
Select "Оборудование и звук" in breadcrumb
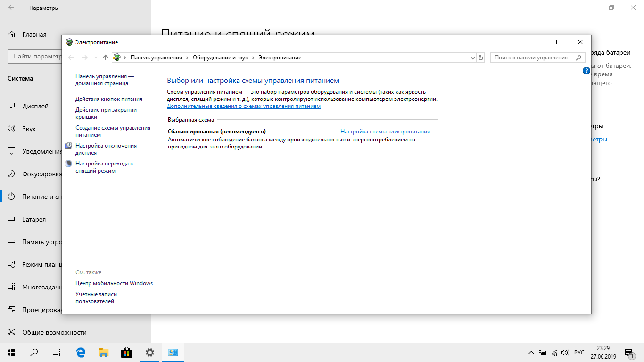click(x=220, y=58)
